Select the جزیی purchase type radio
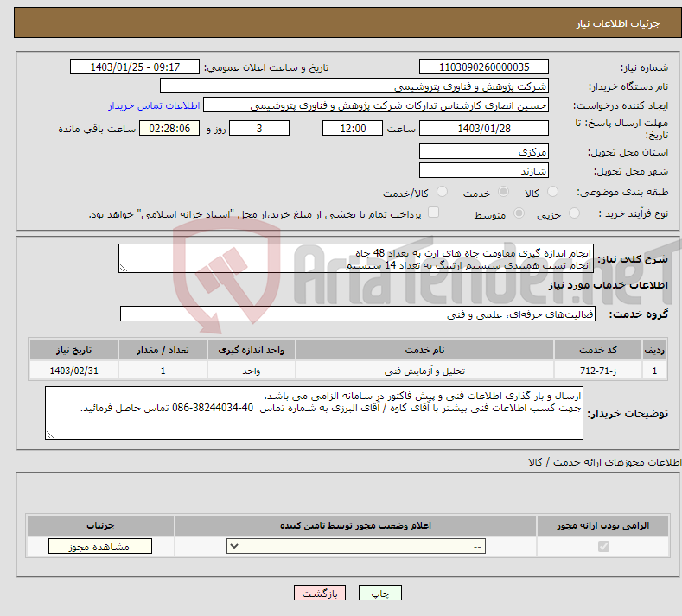The image size is (682, 616). pos(574,213)
